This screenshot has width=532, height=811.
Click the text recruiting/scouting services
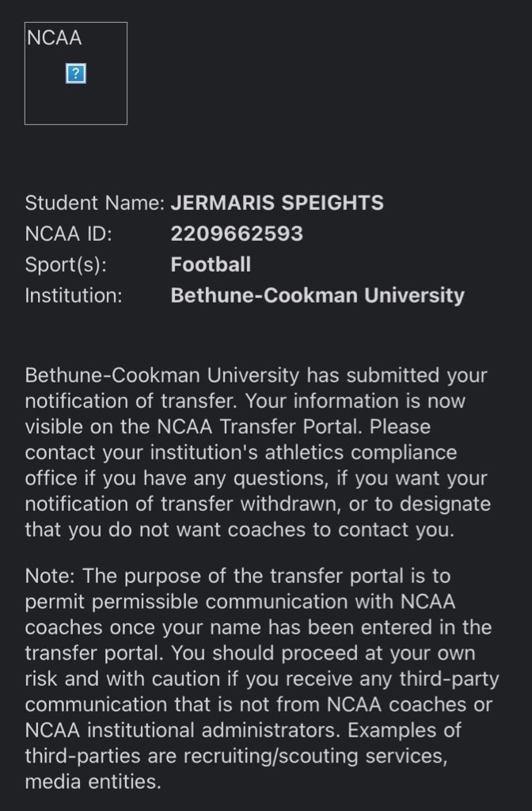pyautogui.click(x=316, y=756)
